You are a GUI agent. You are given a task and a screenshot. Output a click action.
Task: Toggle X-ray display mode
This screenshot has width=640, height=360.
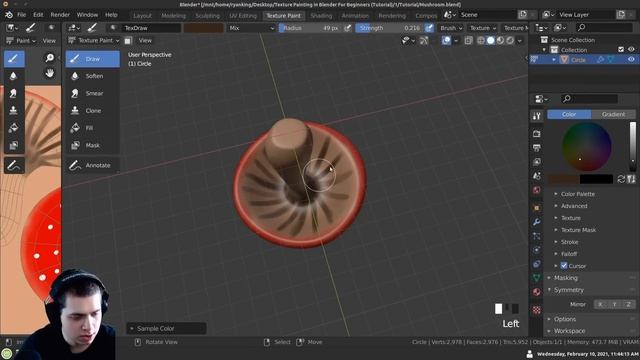[x=468, y=40]
